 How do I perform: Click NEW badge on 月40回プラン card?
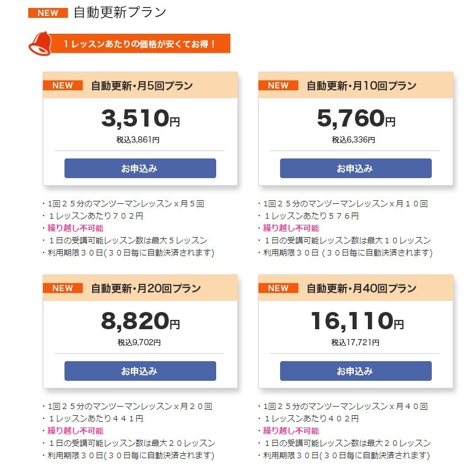(278, 288)
